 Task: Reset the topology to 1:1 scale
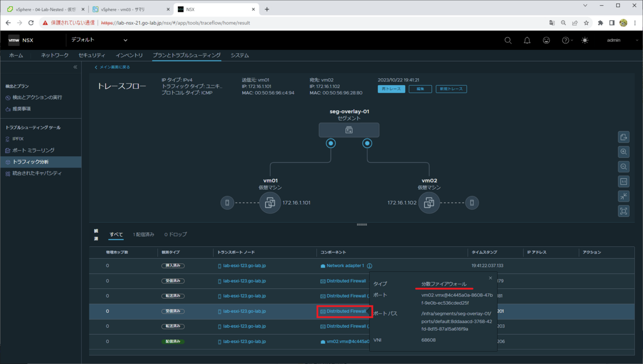624,181
